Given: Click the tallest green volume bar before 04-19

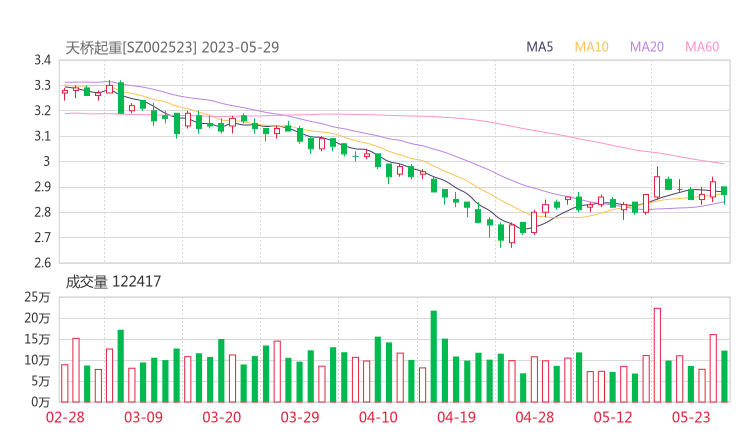Looking at the screenshot, I should click(x=434, y=356).
